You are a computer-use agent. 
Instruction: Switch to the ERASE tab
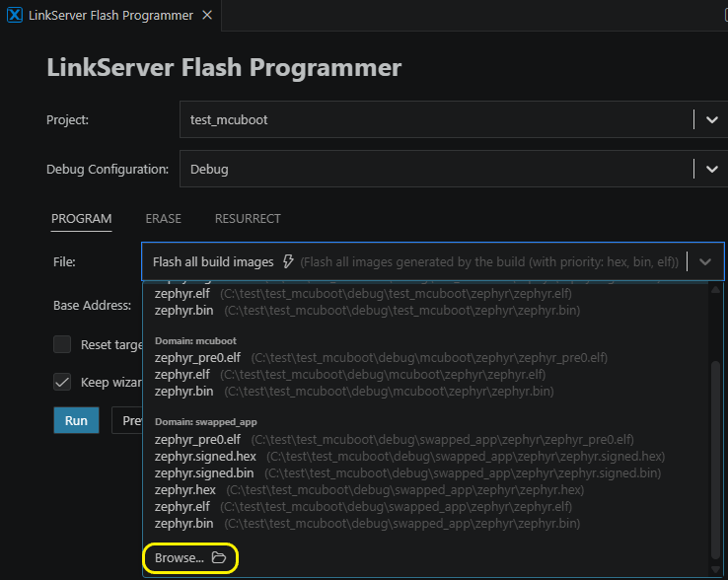pos(164,219)
